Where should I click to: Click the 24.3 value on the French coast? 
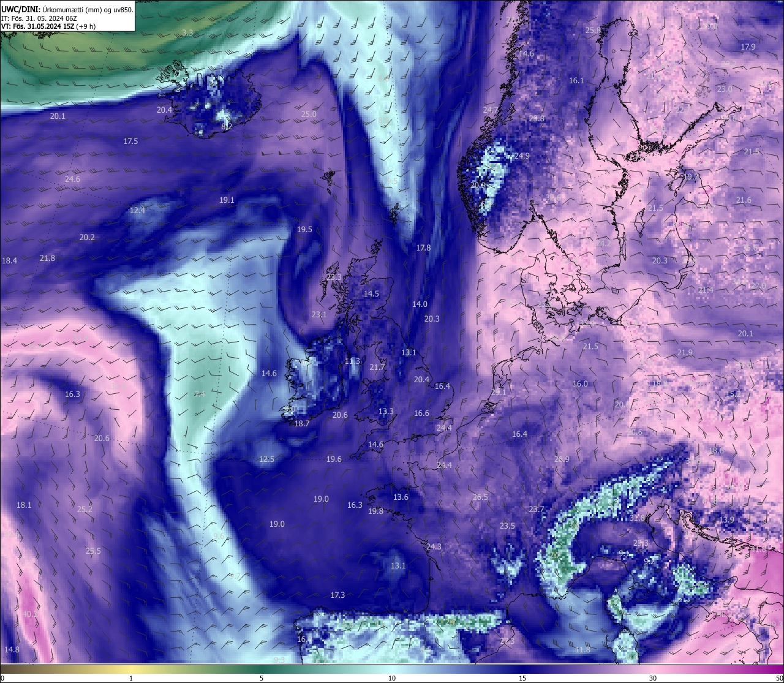[434, 546]
